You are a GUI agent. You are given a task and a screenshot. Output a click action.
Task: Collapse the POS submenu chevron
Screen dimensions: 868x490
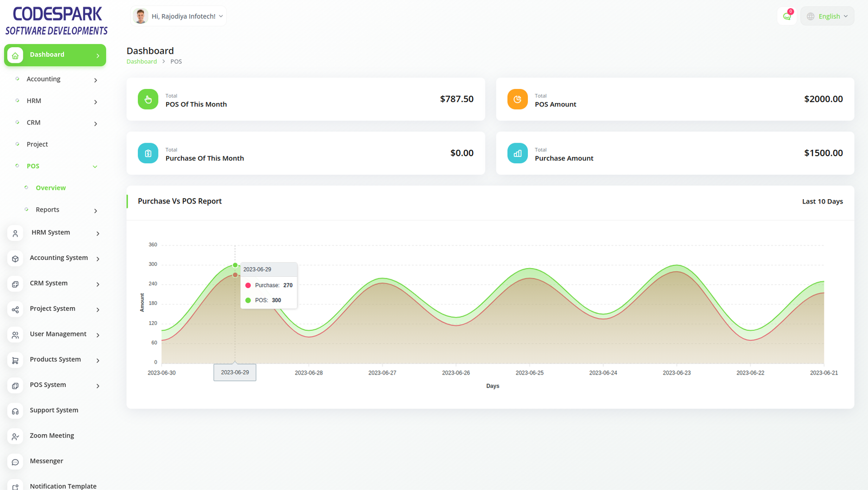95,167
